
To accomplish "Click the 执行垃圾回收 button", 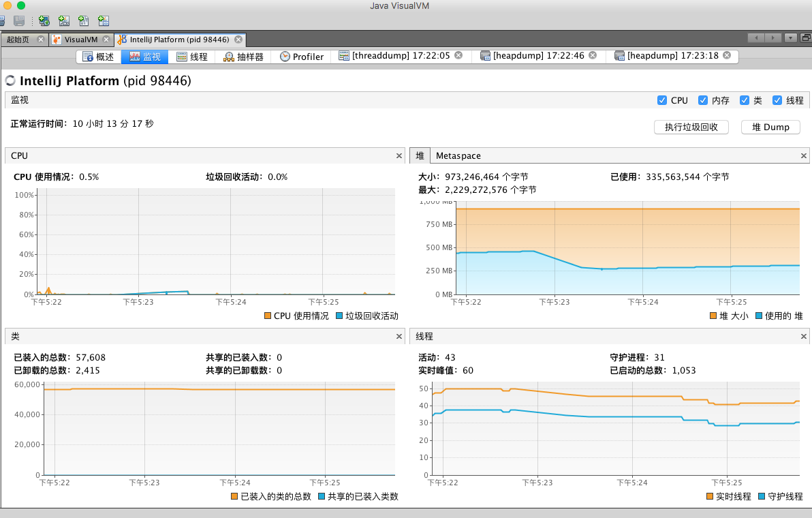I will click(691, 127).
